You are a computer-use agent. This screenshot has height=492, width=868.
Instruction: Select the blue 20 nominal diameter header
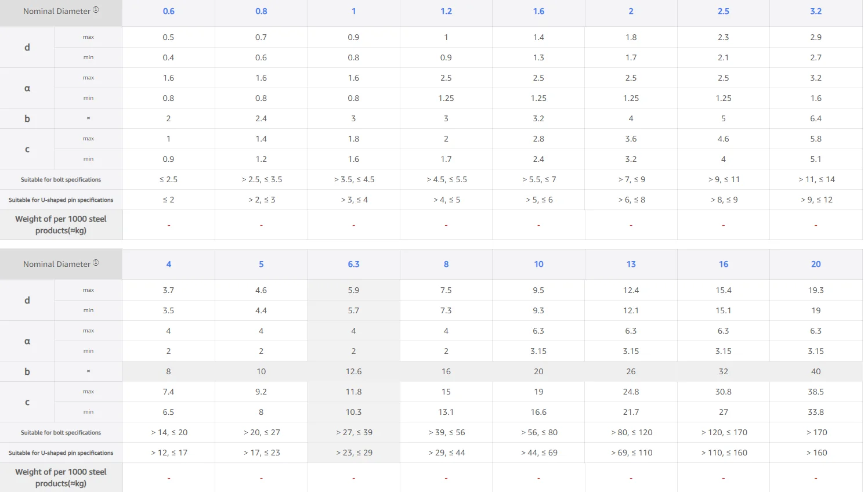[x=815, y=264]
